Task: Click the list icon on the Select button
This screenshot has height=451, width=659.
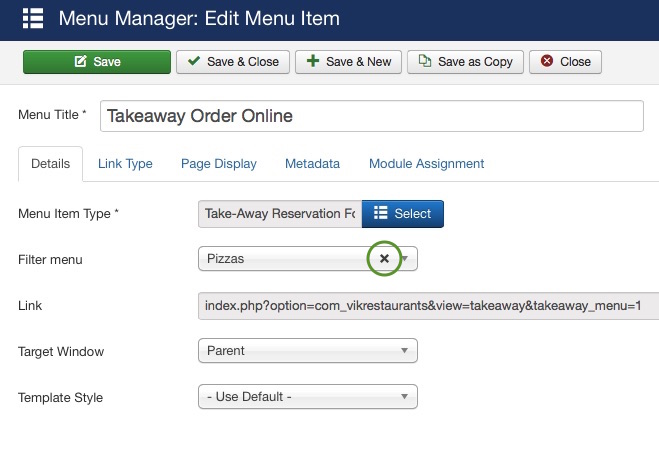Action: pyautogui.click(x=381, y=213)
